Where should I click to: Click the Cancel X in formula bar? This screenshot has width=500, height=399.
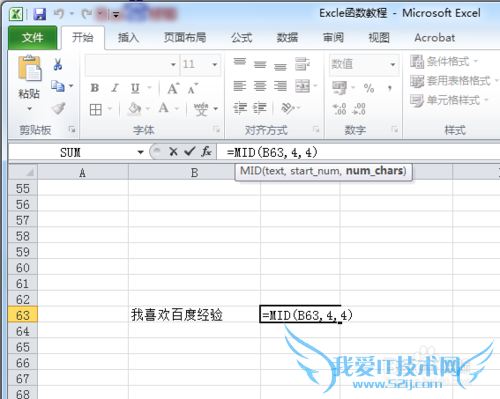tap(173, 152)
